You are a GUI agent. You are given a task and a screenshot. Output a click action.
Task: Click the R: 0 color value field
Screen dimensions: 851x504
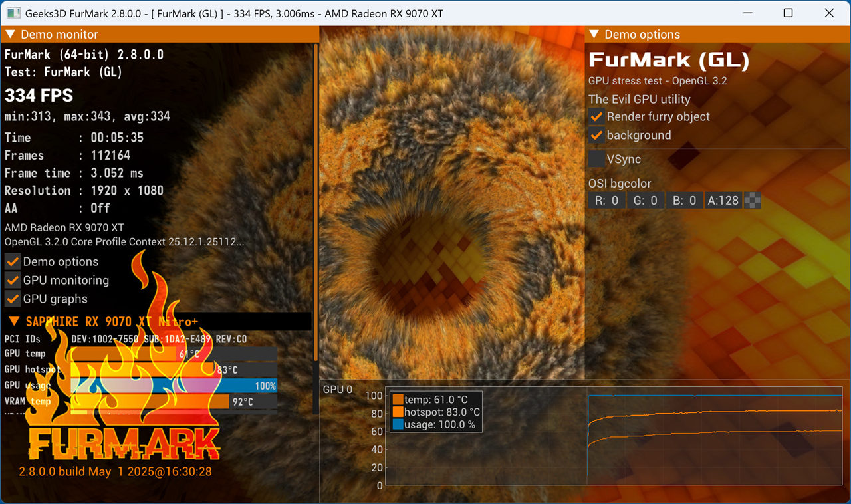[606, 200]
